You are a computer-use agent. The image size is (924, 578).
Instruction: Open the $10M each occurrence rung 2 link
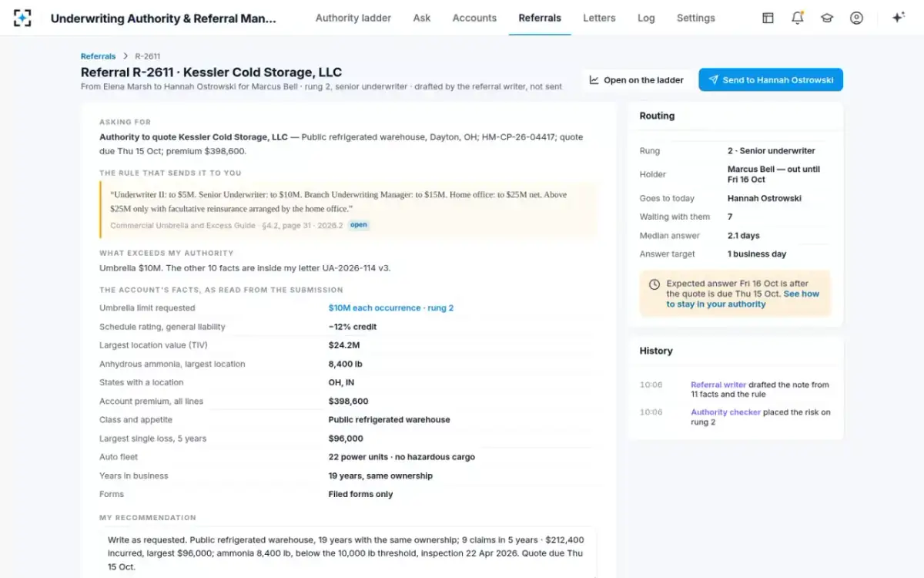click(391, 308)
